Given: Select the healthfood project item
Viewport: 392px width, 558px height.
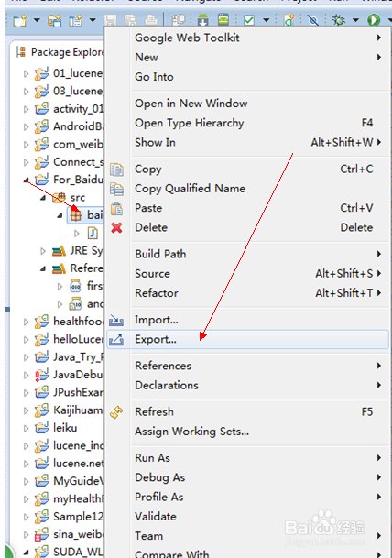Looking at the screenshot, I should (70, 322).
